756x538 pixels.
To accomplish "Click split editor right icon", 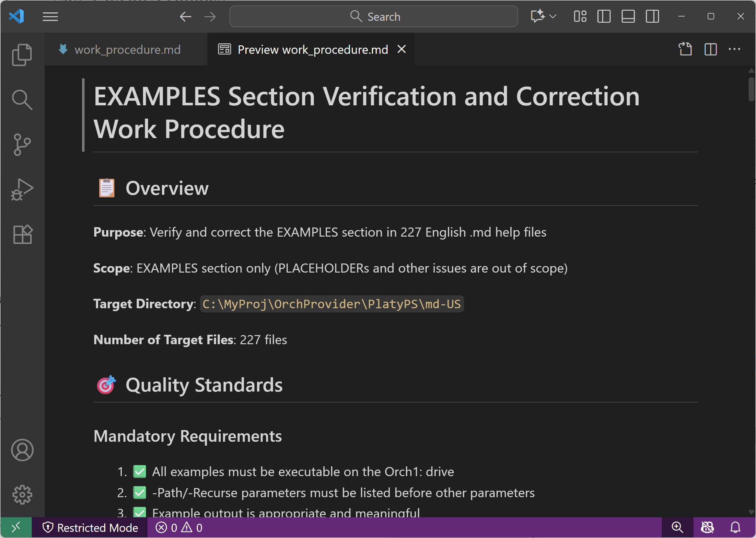I will click(710, 49).
